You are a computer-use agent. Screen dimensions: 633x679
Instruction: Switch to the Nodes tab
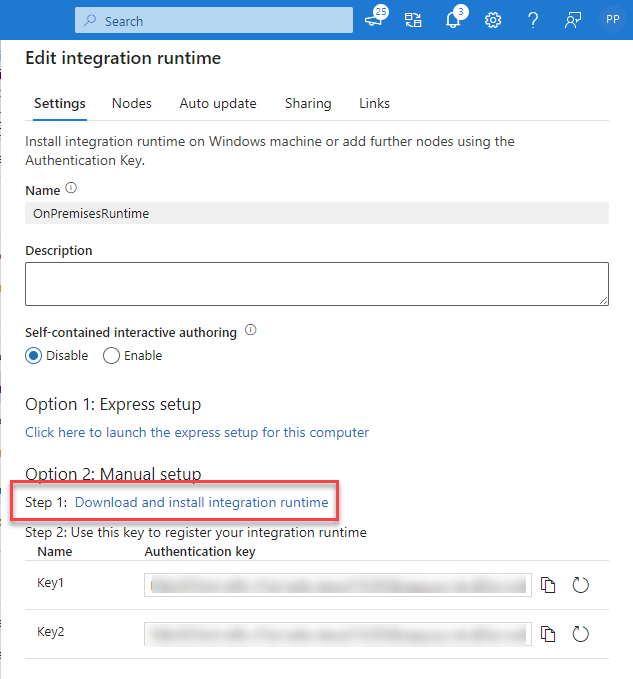click(132, 103)
